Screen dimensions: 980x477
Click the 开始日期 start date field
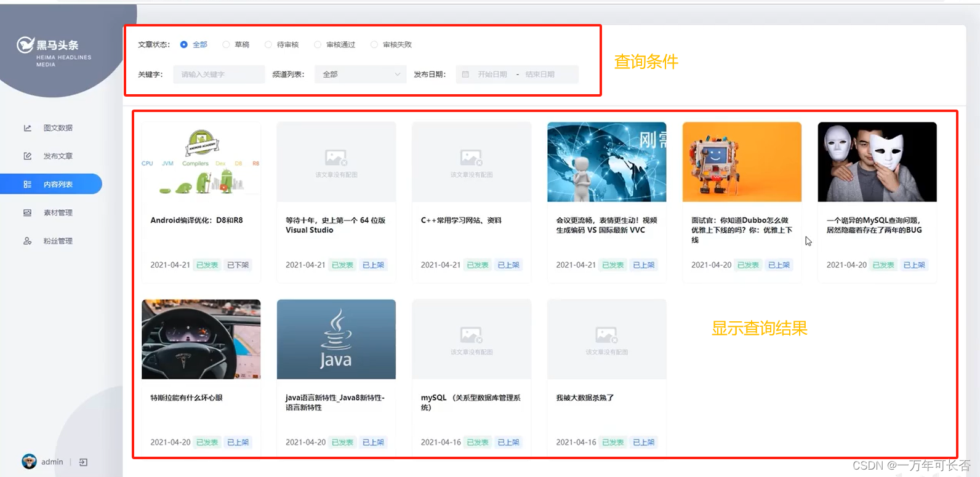click(492, 74)
